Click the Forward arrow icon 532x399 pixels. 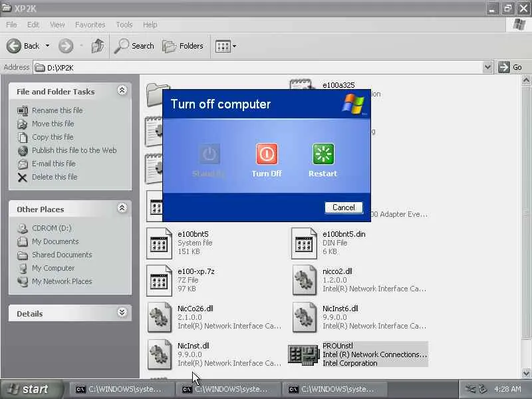(66, 46)
